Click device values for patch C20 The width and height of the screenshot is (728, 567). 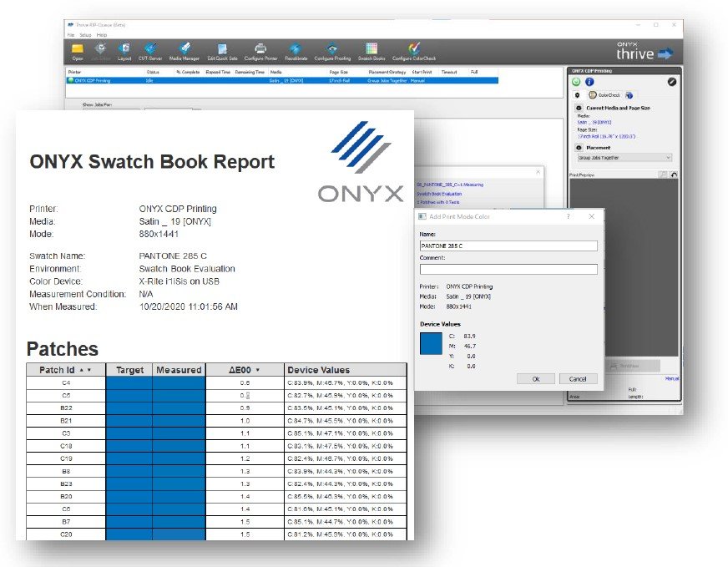point(340,534)
